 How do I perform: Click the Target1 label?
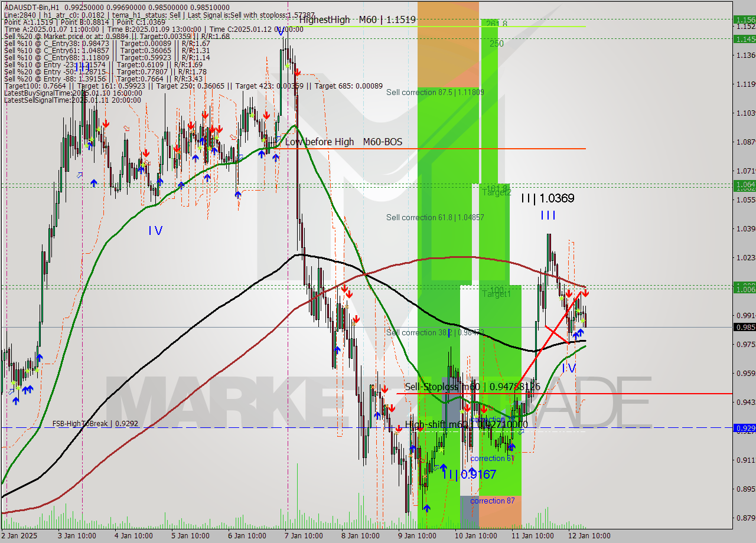coord(497,293)
